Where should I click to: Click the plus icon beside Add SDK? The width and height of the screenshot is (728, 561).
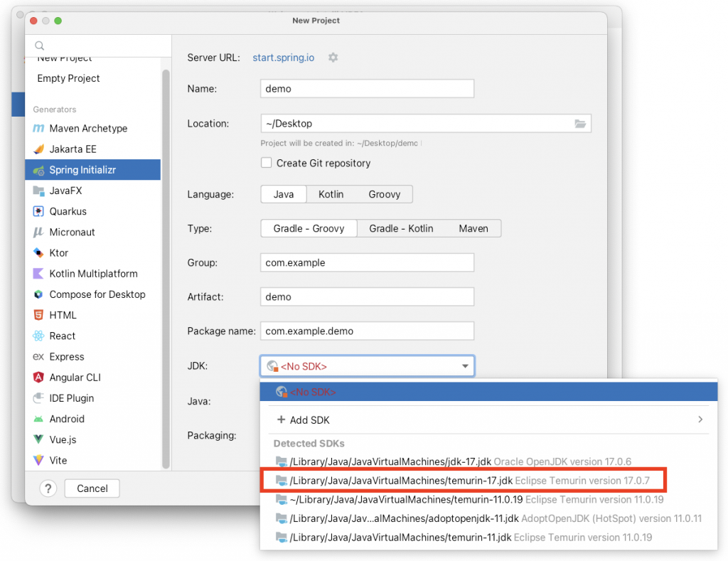(281, 420)
